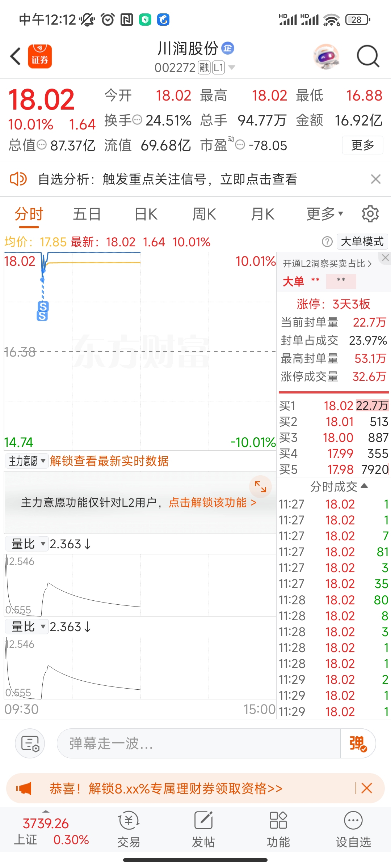Focus the 弹幕走一波 input field
Screen dimensions: 391x868
point(198,744)
